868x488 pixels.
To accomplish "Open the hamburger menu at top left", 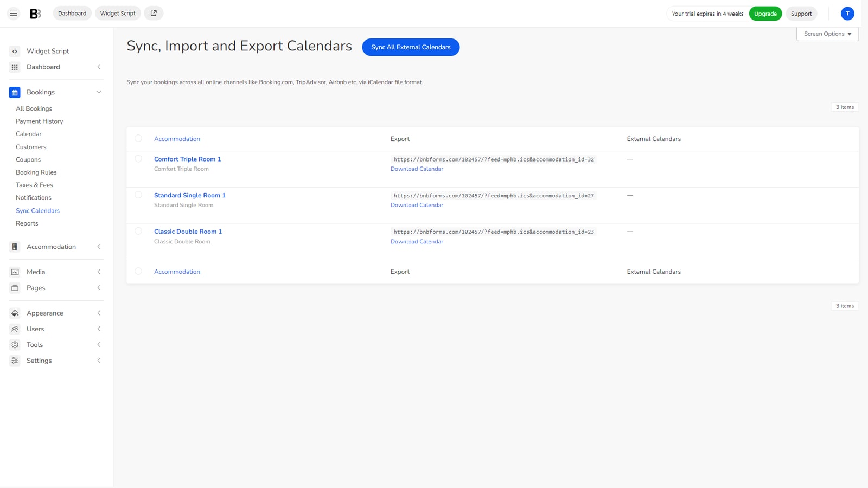I will [13, 13].
